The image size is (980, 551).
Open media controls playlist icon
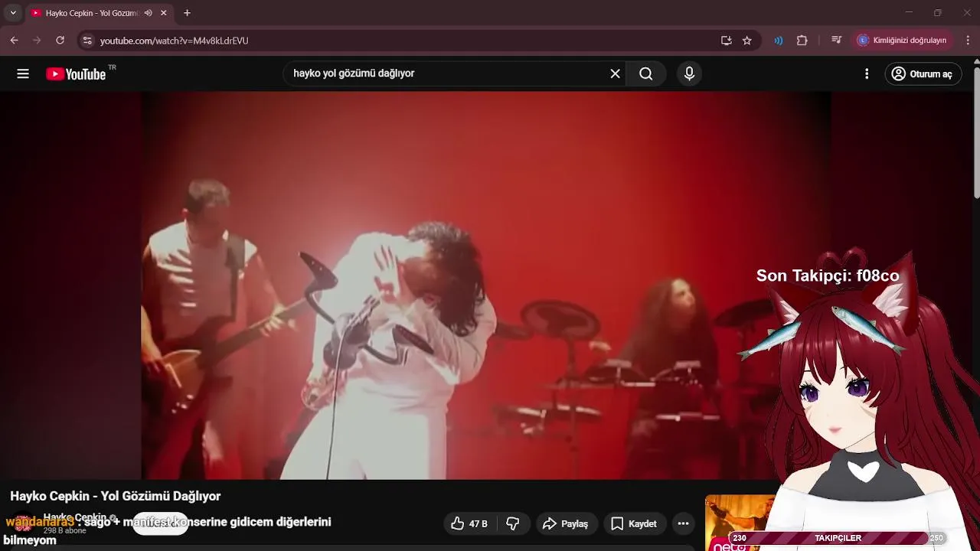(836, 41)
